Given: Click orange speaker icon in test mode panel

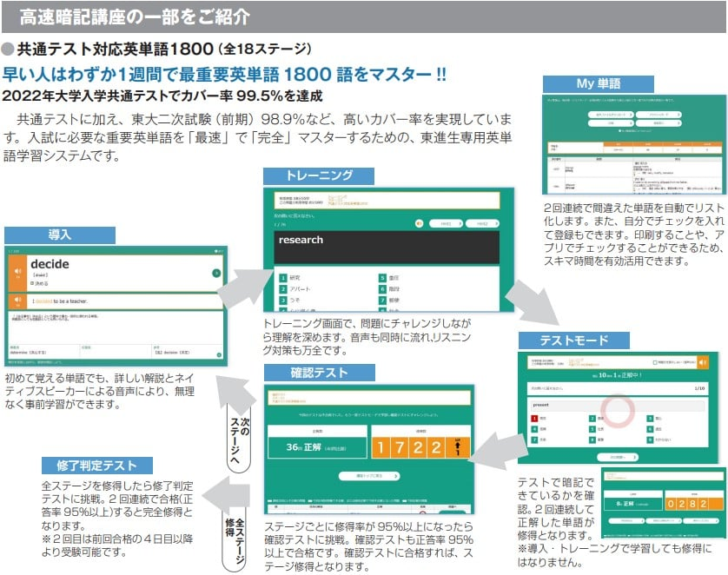Looking at the screenshot, I should point(703,362).
